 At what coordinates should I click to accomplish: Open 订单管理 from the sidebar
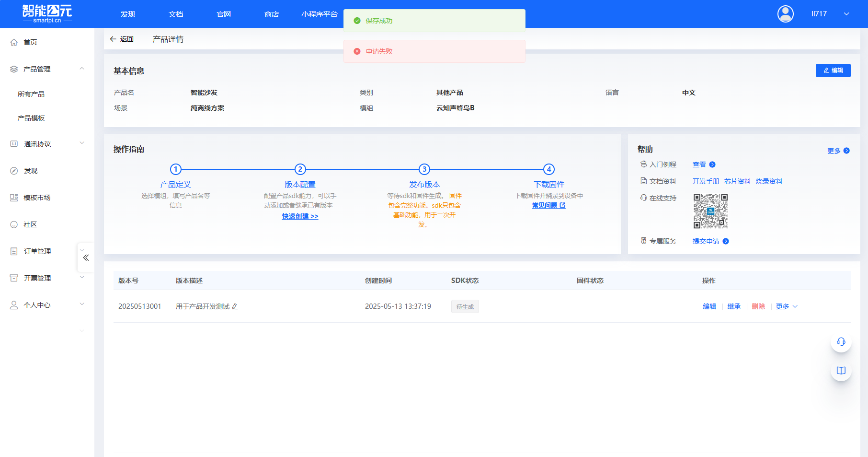coord(38,251)
